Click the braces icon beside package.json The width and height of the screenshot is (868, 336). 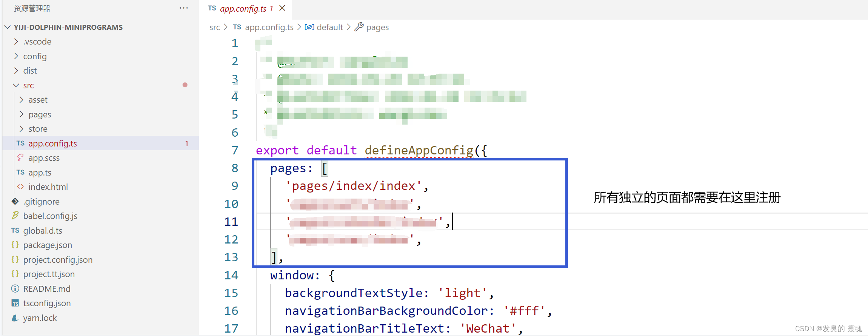coord(15,245)
